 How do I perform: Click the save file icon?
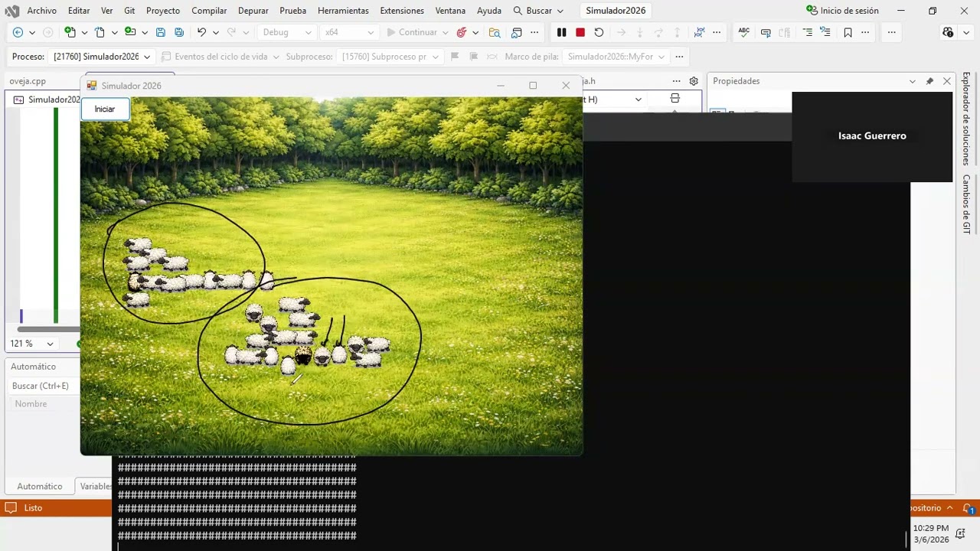click(161, 32)
